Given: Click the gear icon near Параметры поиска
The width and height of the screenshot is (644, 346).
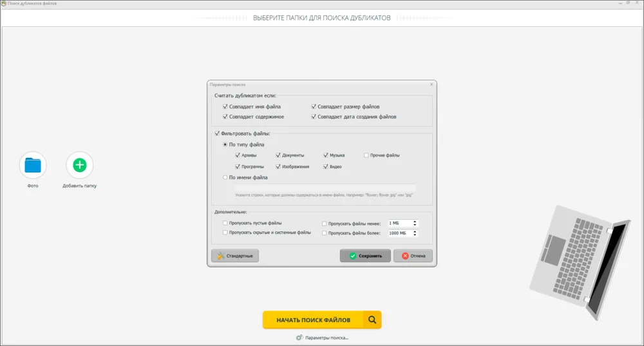Looking at the screenshot, I should tap(299, 338).
